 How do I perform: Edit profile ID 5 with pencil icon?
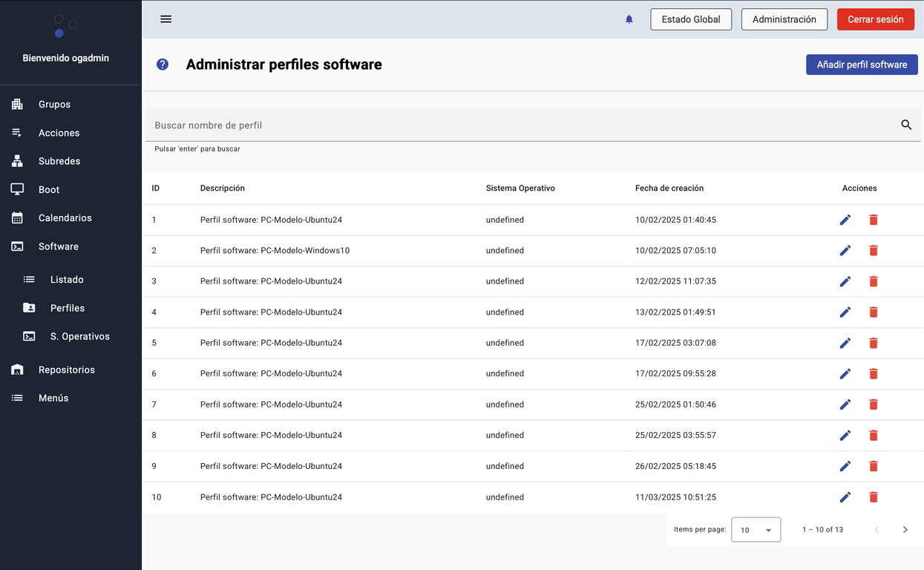coord(845,343)
